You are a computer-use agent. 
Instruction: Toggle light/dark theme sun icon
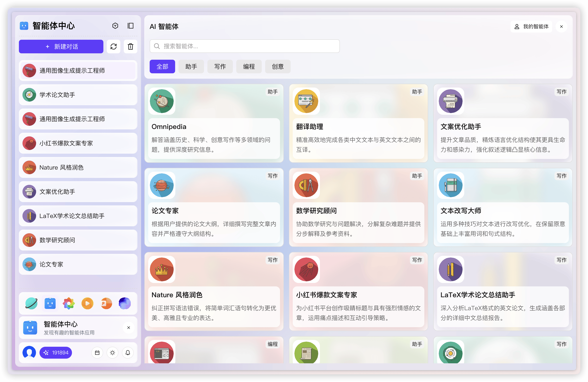tap(113, 353)
